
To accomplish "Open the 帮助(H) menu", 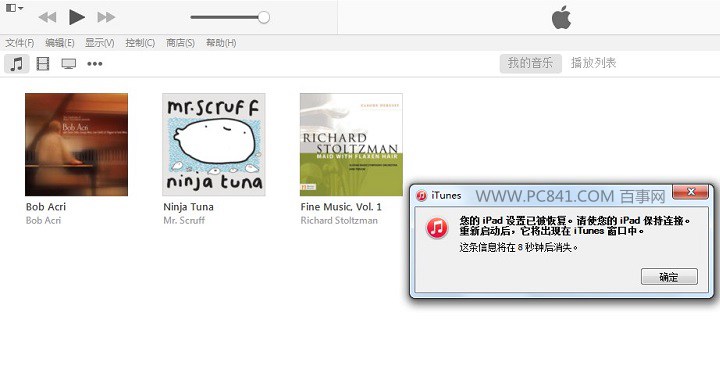I will (221, 43).
